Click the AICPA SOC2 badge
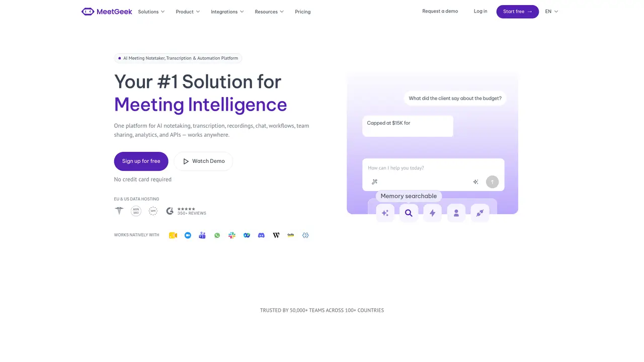This screenshot has width=644, height=362. coord(136,211)
